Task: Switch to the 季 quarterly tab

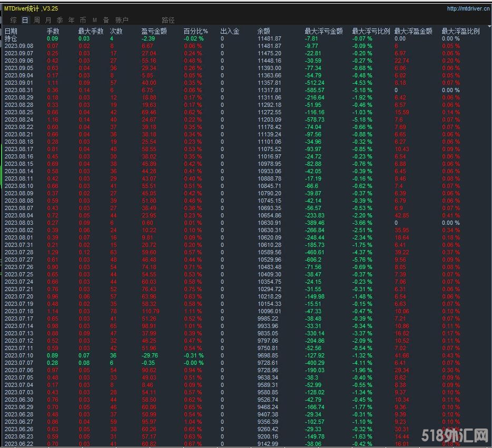Action: coord(60,20)
